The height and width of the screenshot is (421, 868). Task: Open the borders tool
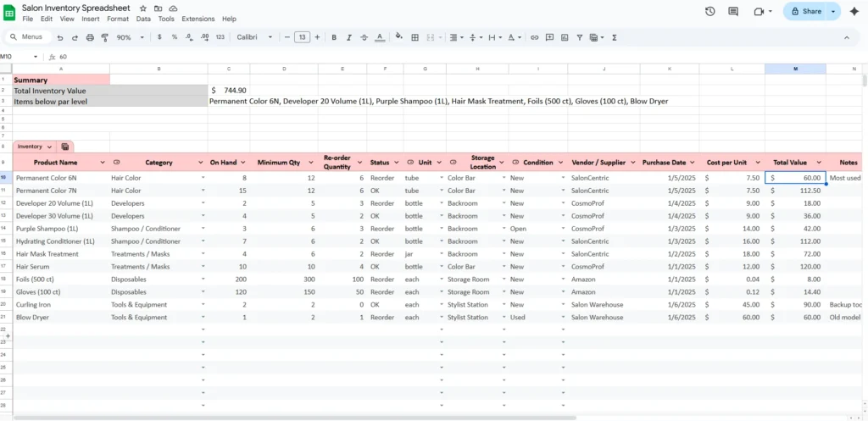(415, 37)
